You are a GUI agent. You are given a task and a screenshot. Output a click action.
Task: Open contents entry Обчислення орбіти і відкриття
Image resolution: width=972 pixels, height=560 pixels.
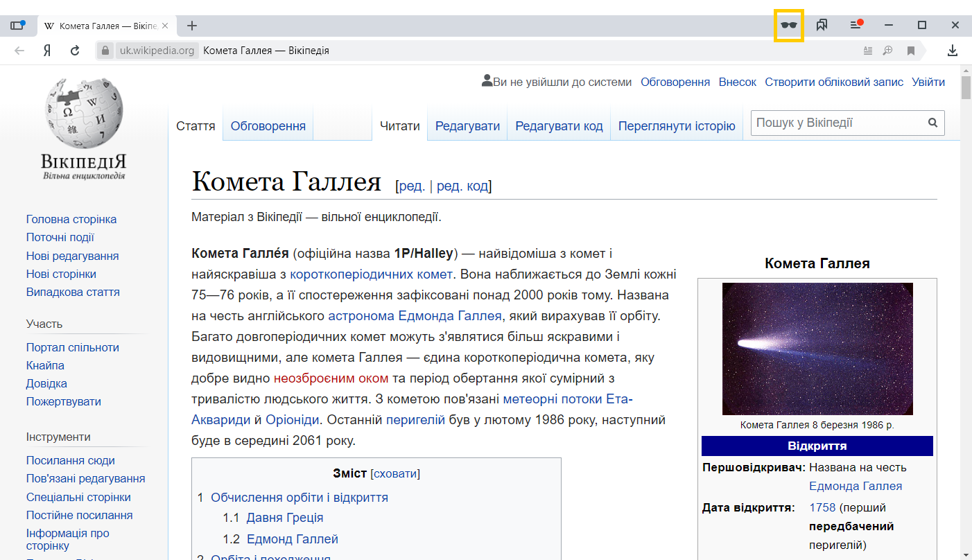point(300,498)
